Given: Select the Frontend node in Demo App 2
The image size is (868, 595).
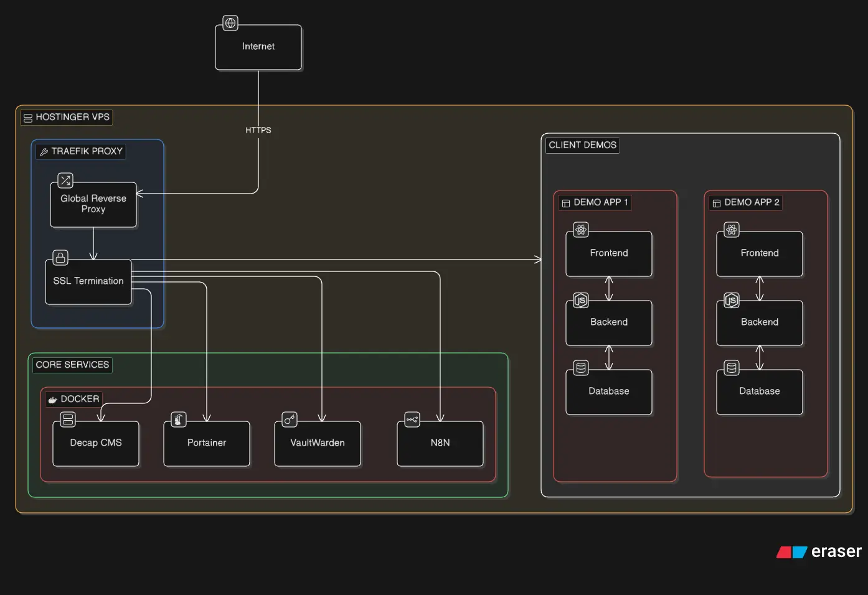Looking at the screenshot, I should [759, 253].
